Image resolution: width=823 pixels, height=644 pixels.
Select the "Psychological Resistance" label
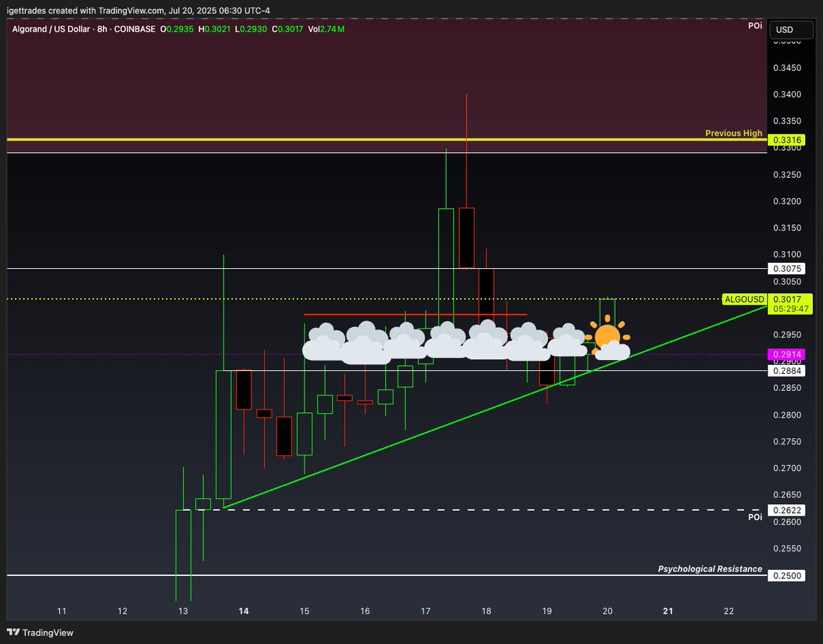(x=710, y=569)
